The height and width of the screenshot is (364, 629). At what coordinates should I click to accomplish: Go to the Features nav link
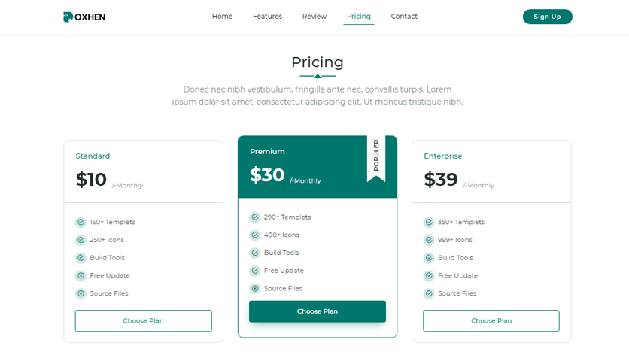pos(267,17)
